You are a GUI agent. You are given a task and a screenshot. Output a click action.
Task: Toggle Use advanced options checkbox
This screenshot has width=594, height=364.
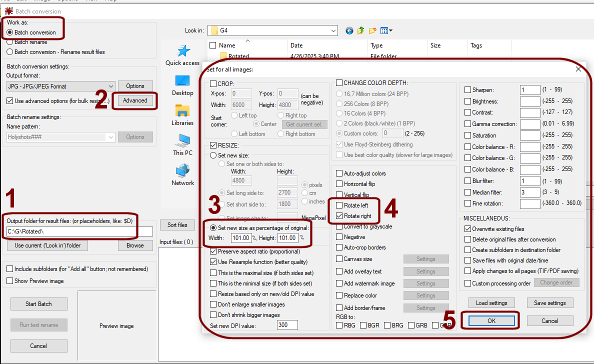click(x=10, y=101)
